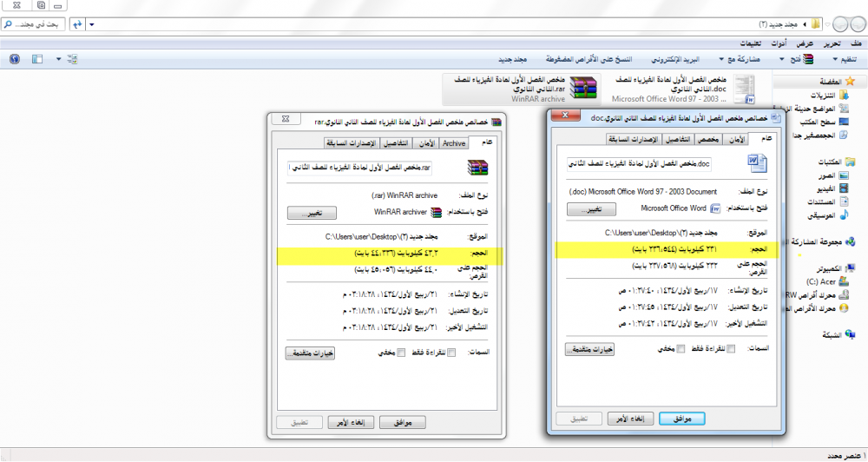Image resolution: width=868 pixels, height=462 pixels.
Task: Click the RAR archive file icon in explorer
Action: [584, 88]
